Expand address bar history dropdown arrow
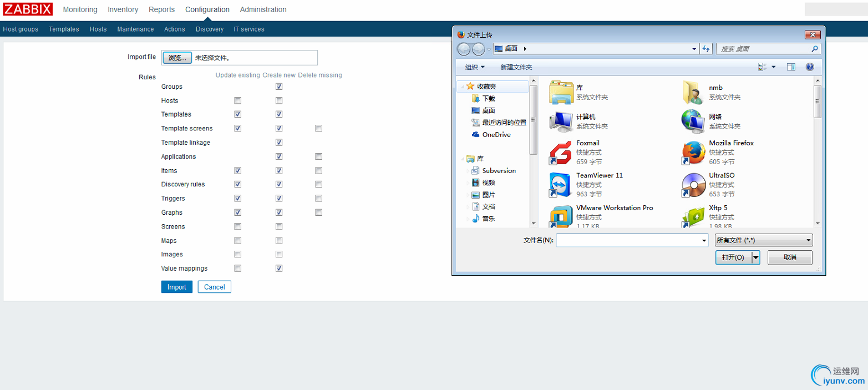 click(x=694, y=49)
